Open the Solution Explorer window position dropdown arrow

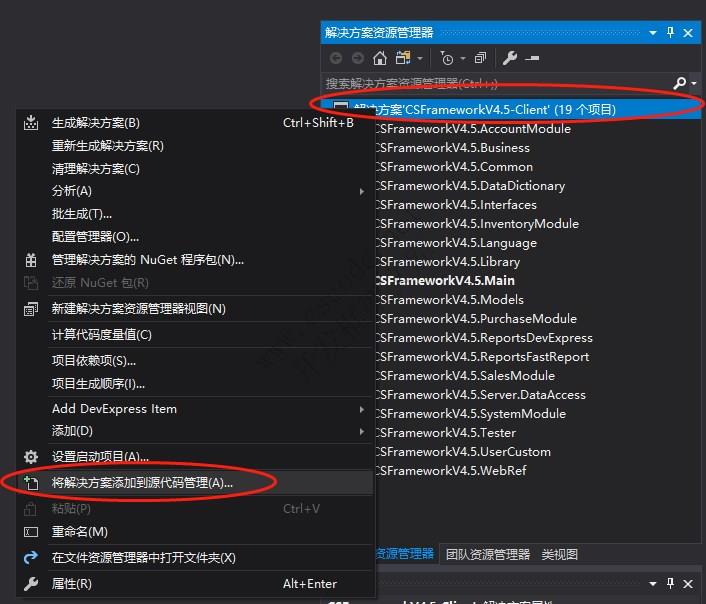(x=652, y=32)
